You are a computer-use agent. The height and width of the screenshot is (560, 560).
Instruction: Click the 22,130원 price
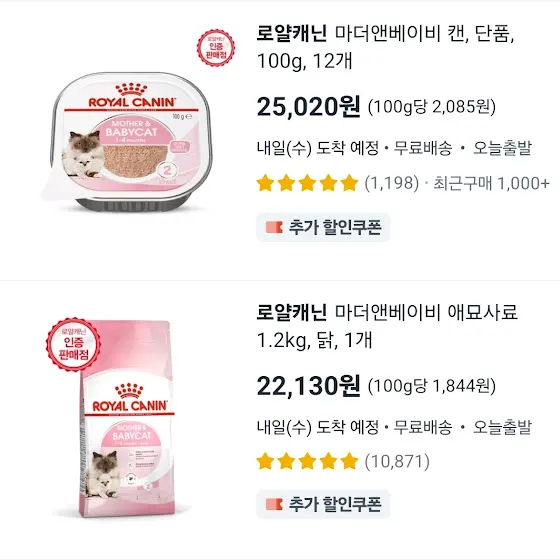pyautogui.click(x=309, y=386)
